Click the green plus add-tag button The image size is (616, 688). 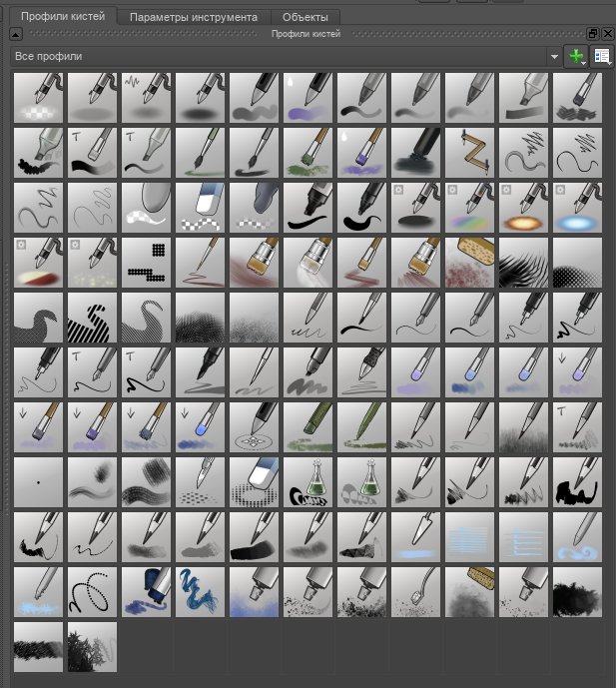[576, 56]
